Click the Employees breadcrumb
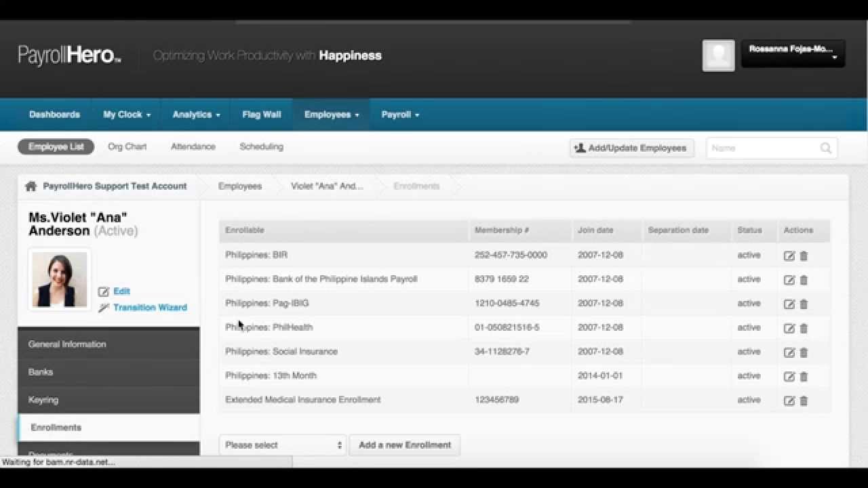The height and width of the screenshot is (488, 868). click(240, 186)
